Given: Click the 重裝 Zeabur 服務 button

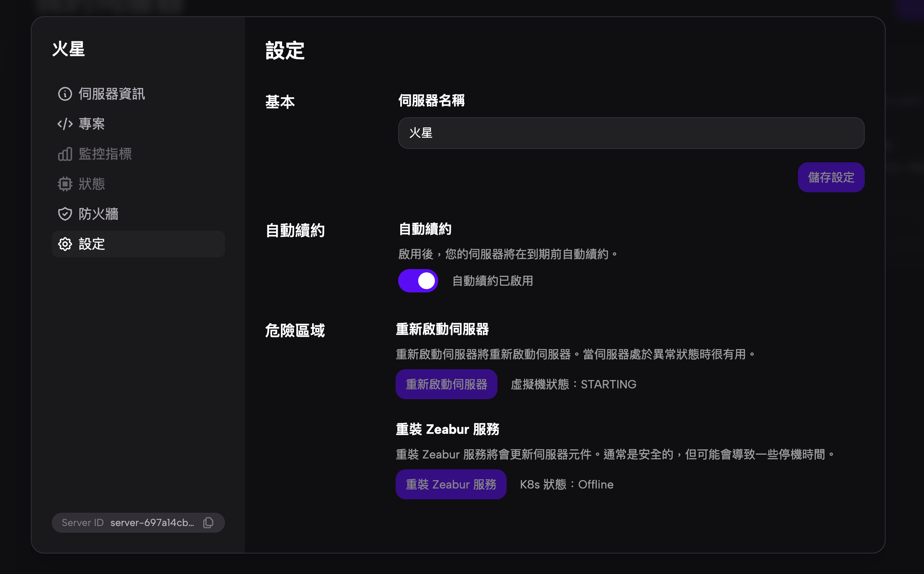Looking at the screenshot, I should [451, 484].
